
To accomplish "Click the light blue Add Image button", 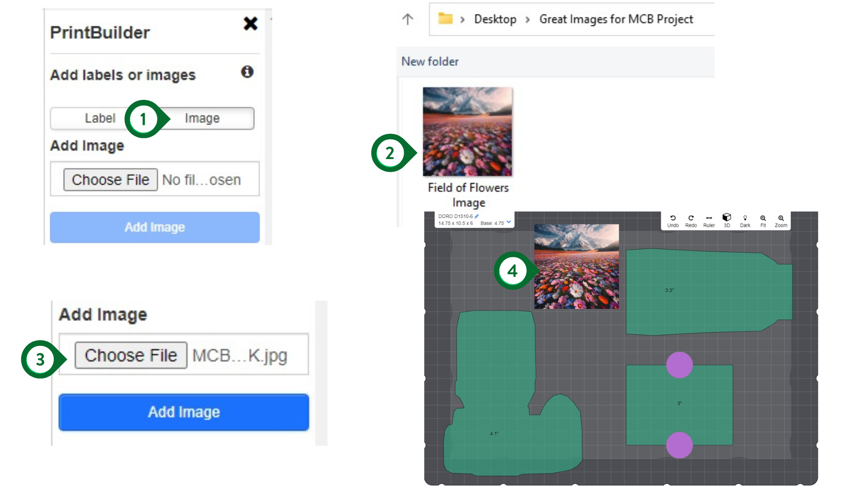I will pos(155,227).
